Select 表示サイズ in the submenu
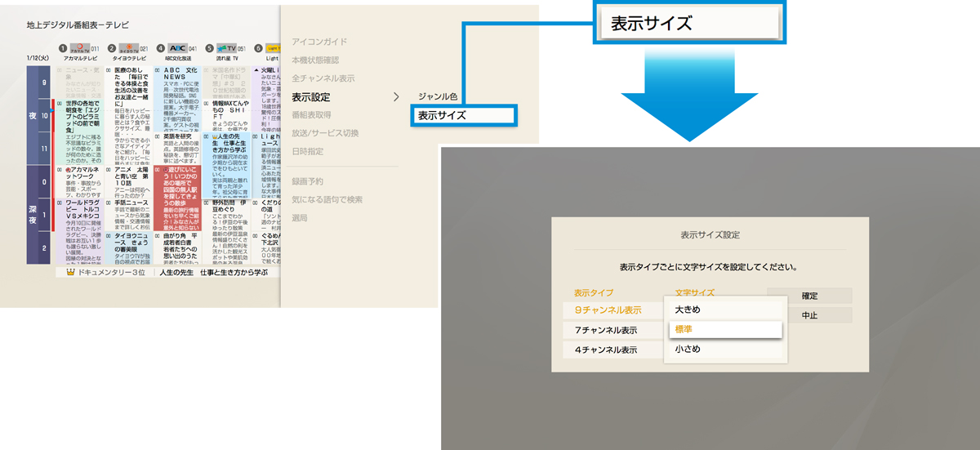980x450 pixels. tap(462, 116)
